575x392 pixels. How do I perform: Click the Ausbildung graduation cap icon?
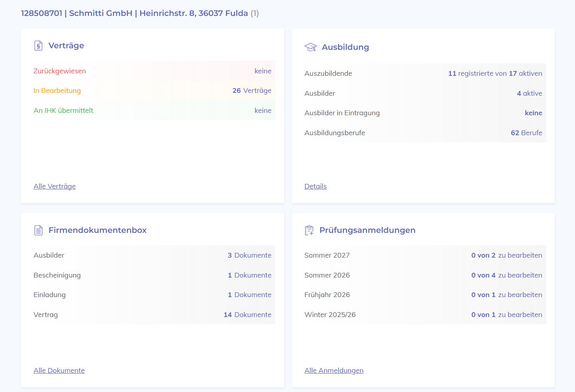310,47
